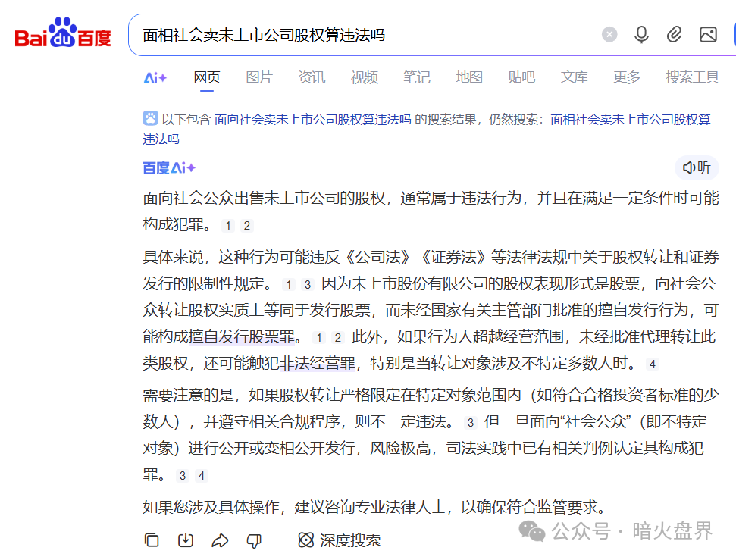Open 搜索工具 options
This screenshot has width=736, height=560.
click(x=692, y=77)
